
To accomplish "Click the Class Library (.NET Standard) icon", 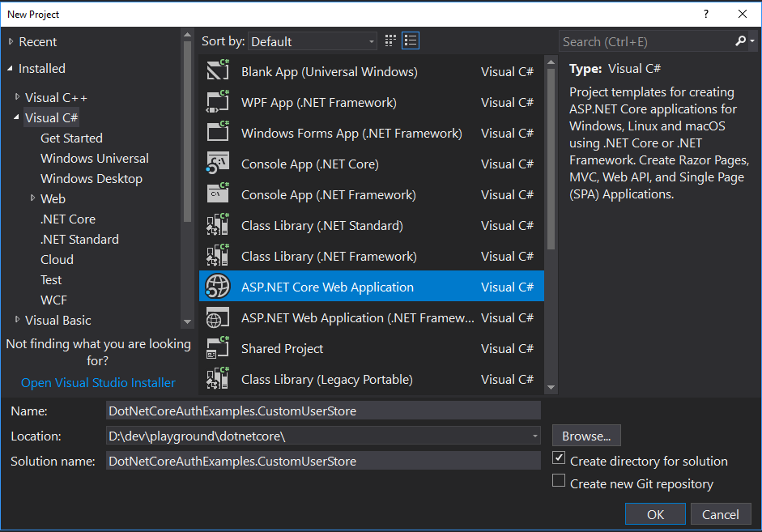I will coord(218,225).
